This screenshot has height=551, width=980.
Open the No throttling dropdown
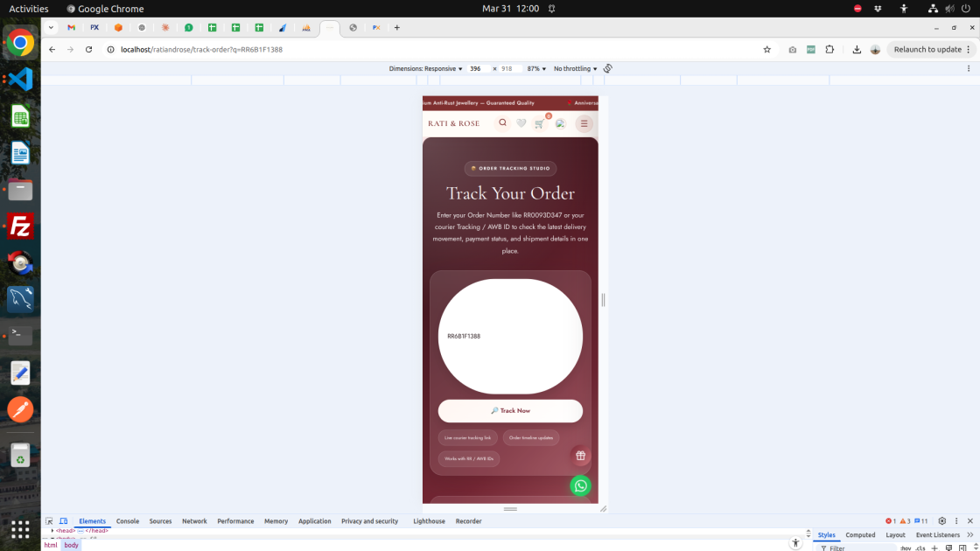[575, 68]
